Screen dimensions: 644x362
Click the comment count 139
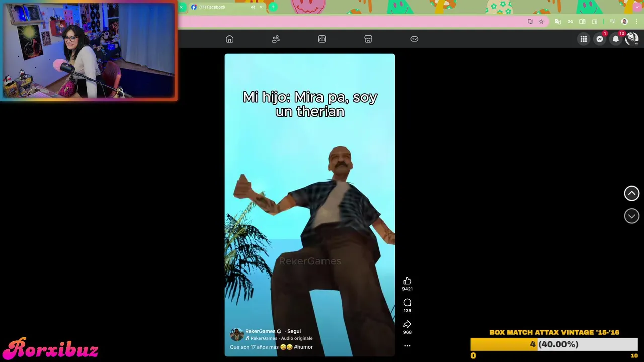[x=407, y=310]
